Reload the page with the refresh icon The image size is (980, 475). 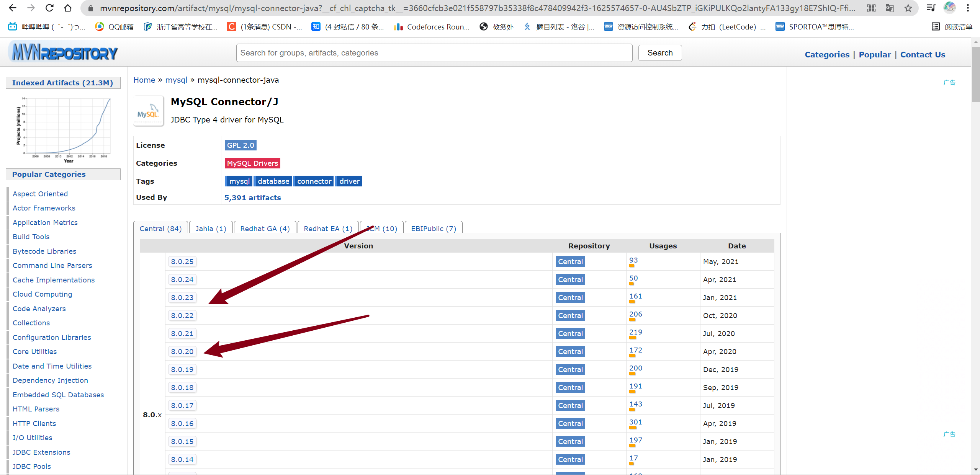pyautogui.click(x=49, y=8)
